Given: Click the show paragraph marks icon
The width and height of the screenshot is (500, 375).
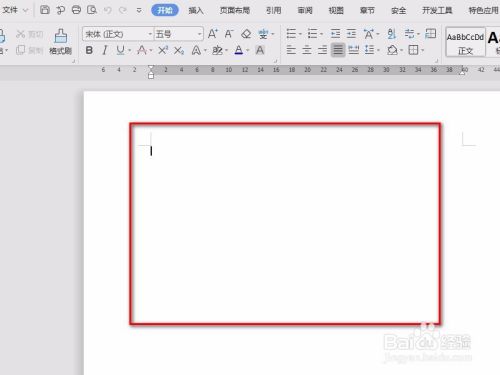Looking at the screenshot, I should [409, 34].
